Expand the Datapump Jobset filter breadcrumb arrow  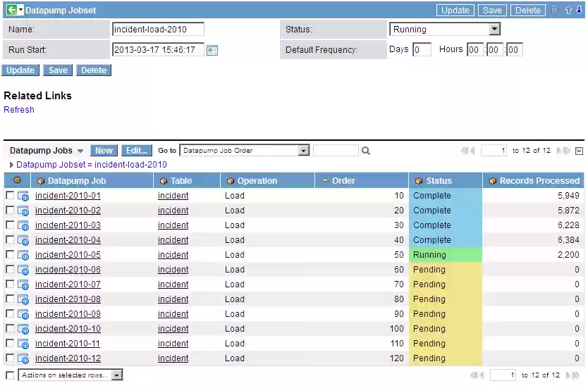click(x=11, y=165)
